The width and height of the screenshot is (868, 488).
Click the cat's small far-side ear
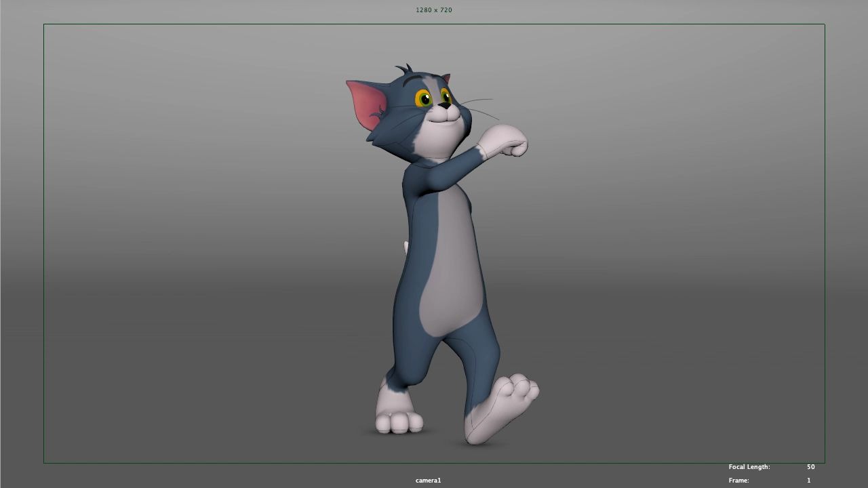[446, 79]
